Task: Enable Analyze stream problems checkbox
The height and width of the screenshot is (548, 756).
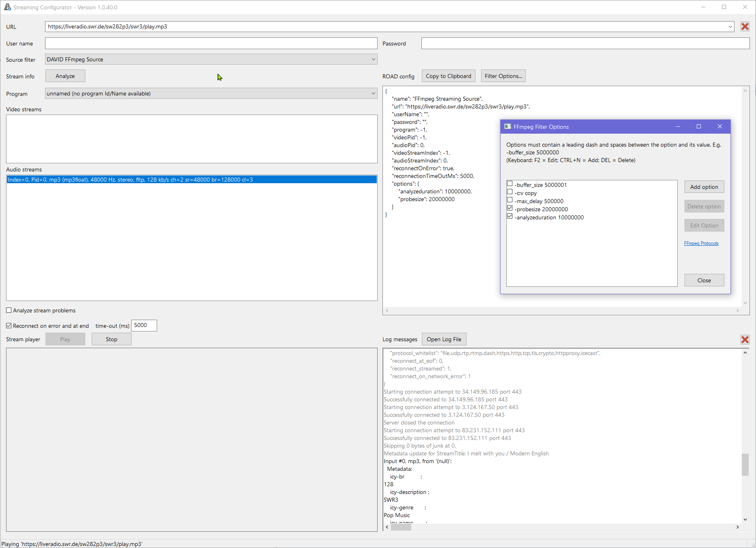Action: tap(9, 310)
